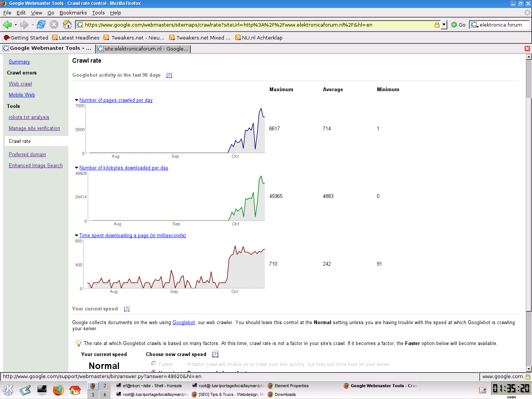Open the robots.txt analysis tool
The width and height of the screenshot is (532, 399).
pyautogui.click(x=29, y=117)
